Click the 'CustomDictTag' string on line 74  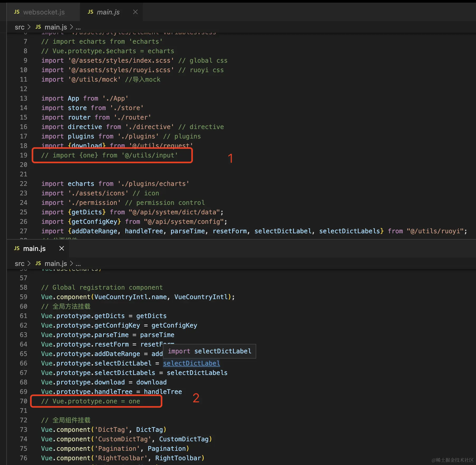pyautogui.click(x=123, y=439)
